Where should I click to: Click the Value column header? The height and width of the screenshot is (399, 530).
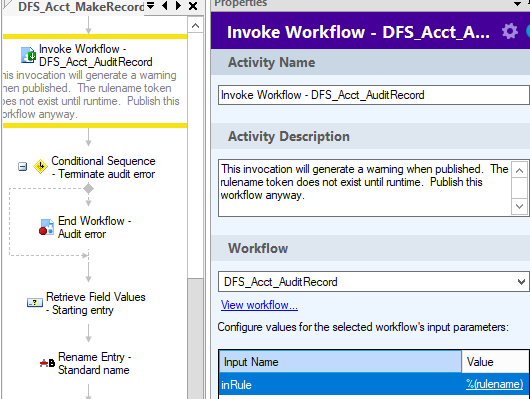click(495, 362)
